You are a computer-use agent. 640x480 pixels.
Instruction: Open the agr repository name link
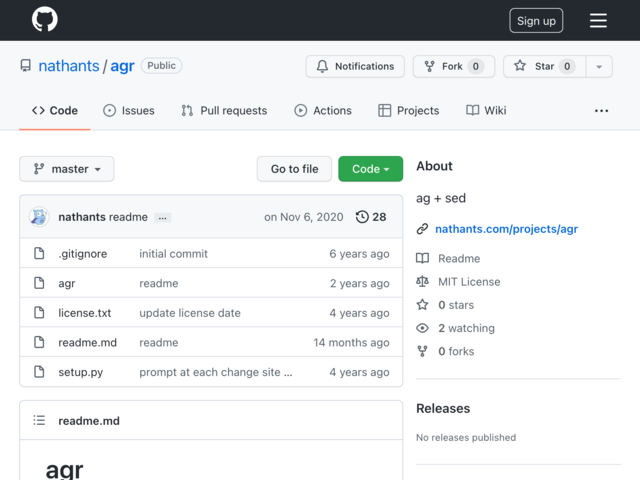[x=122, y=66]
